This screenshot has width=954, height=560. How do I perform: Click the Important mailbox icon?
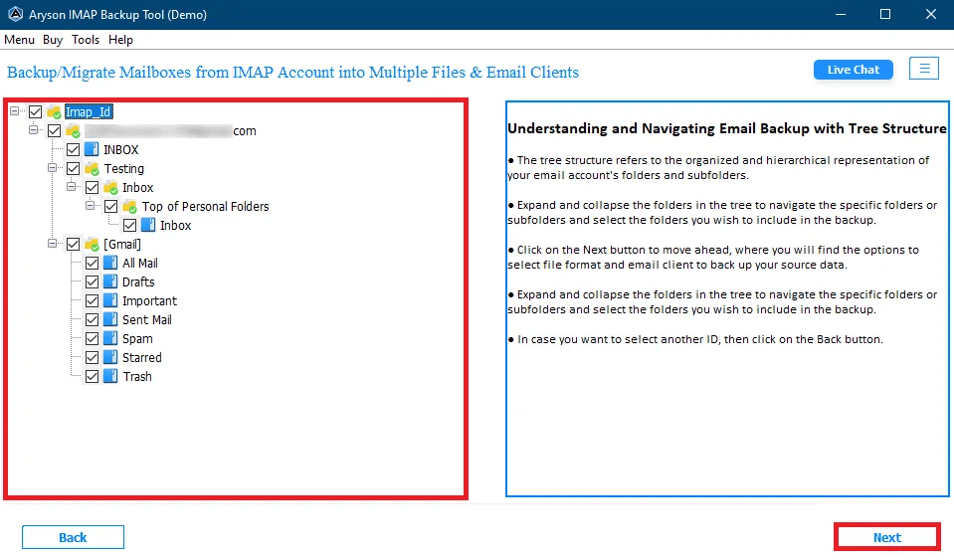(110, 300)
